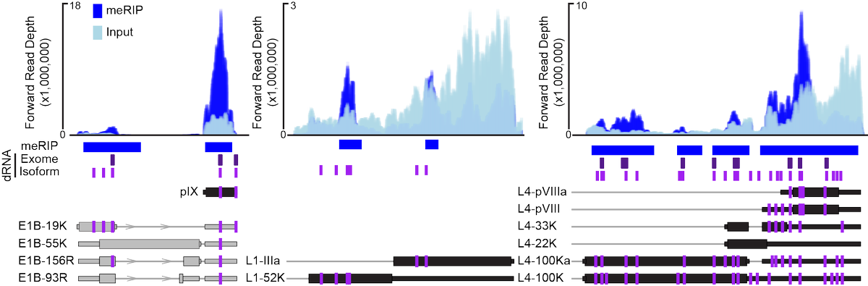868x286 pixels.
Task: Click the L1-IIIa thick black exon block
Action: (x=453, y=261)
